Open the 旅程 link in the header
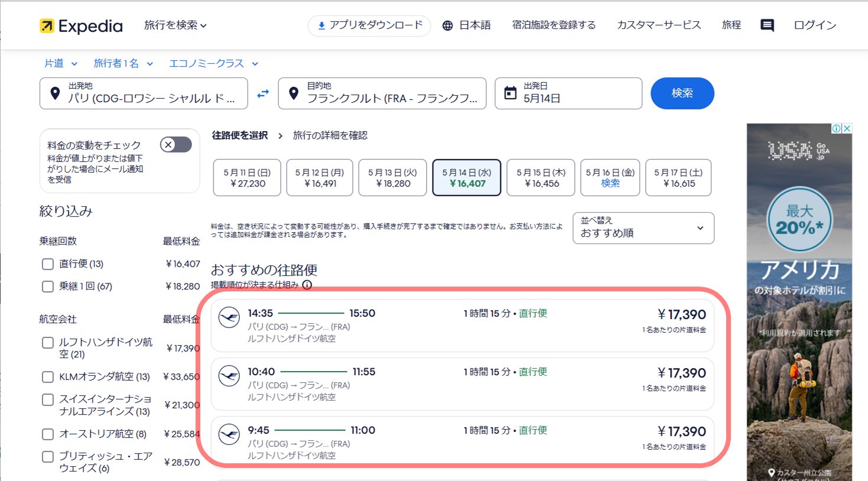 [732, 25]
